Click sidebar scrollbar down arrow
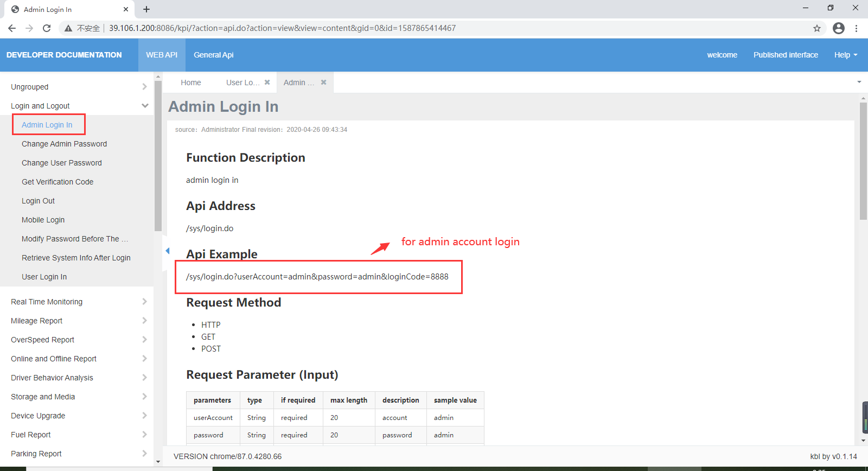This screenshot has width=868, height=471. [158, 462]
